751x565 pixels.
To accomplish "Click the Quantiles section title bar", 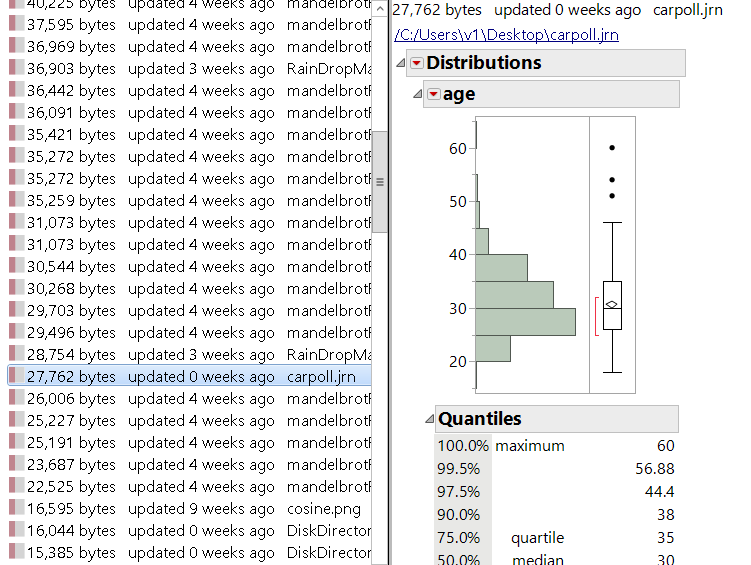I will (556, 419).
